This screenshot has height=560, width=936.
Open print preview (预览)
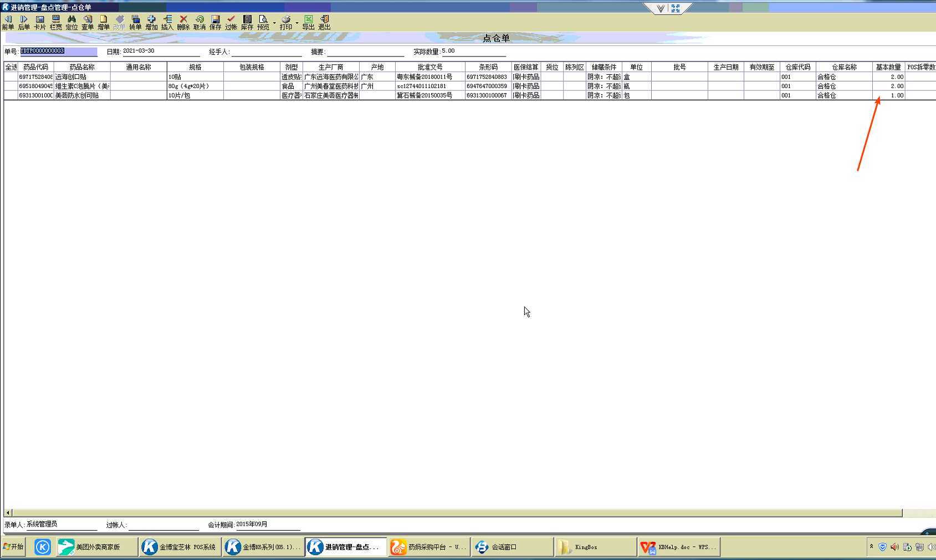point(263,23)
